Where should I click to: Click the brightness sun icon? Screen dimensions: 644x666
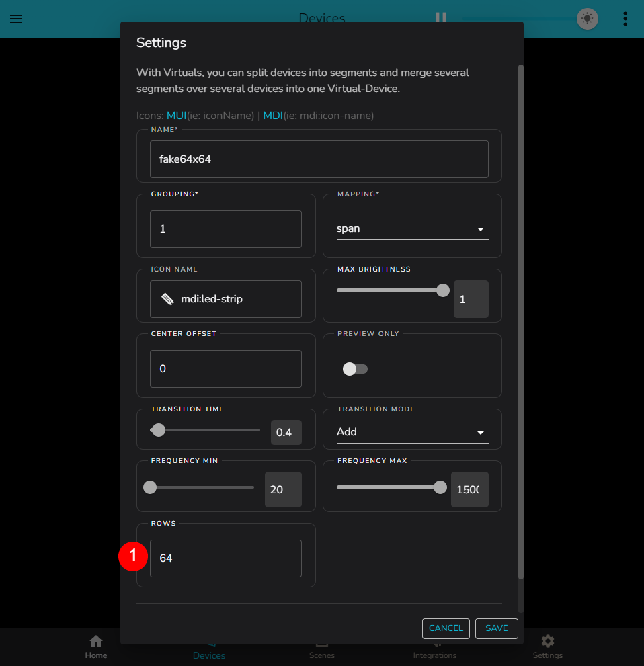588,19
